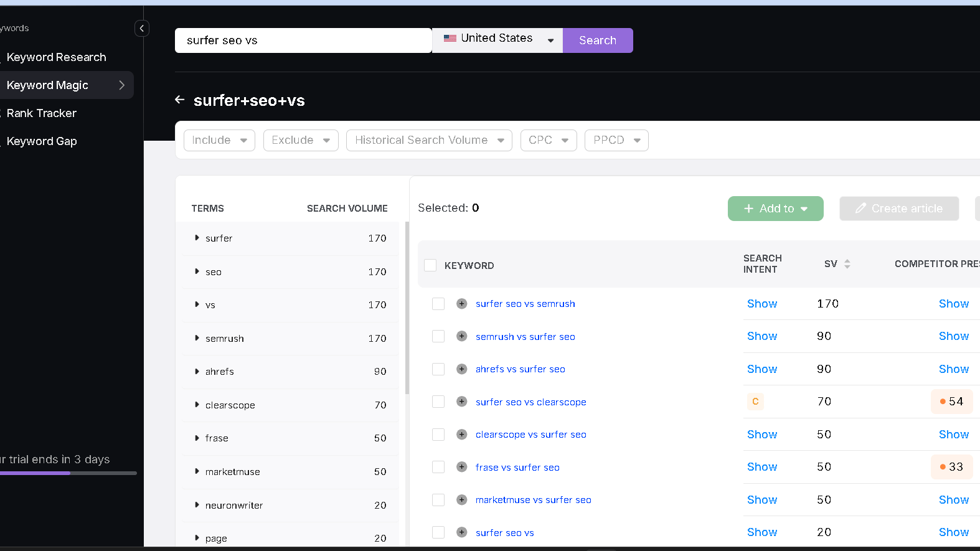
Task: Open Keyword Magic submenu chevron
Action: coord(122,85)
